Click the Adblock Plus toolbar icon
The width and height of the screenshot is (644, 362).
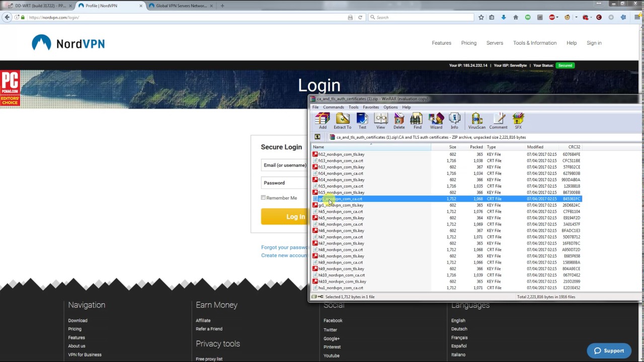point(552,17)
